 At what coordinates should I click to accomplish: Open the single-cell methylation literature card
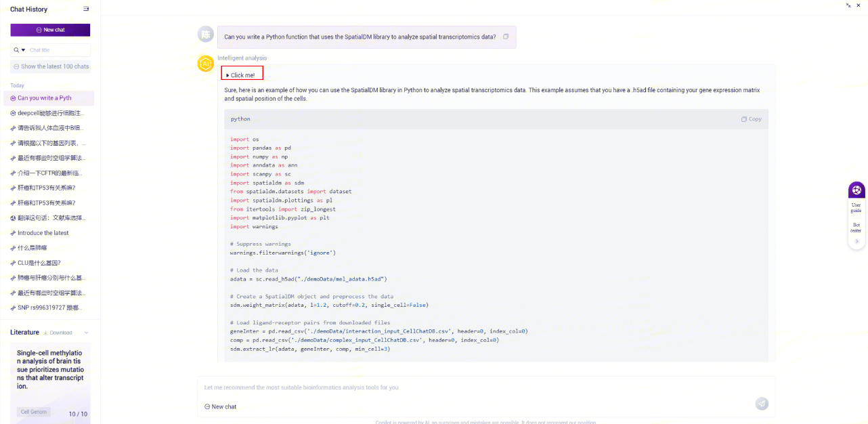pyautogui.click(x=50, y=369)
